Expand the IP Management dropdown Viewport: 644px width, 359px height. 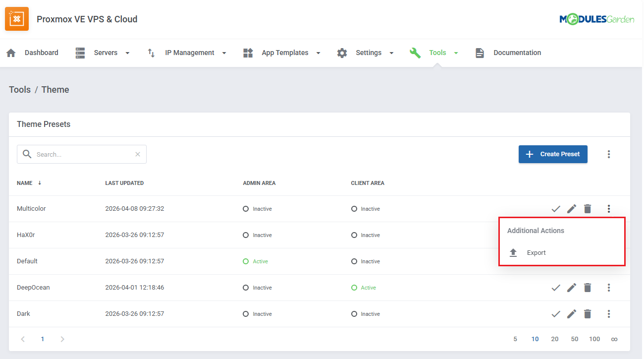point(187,53)
